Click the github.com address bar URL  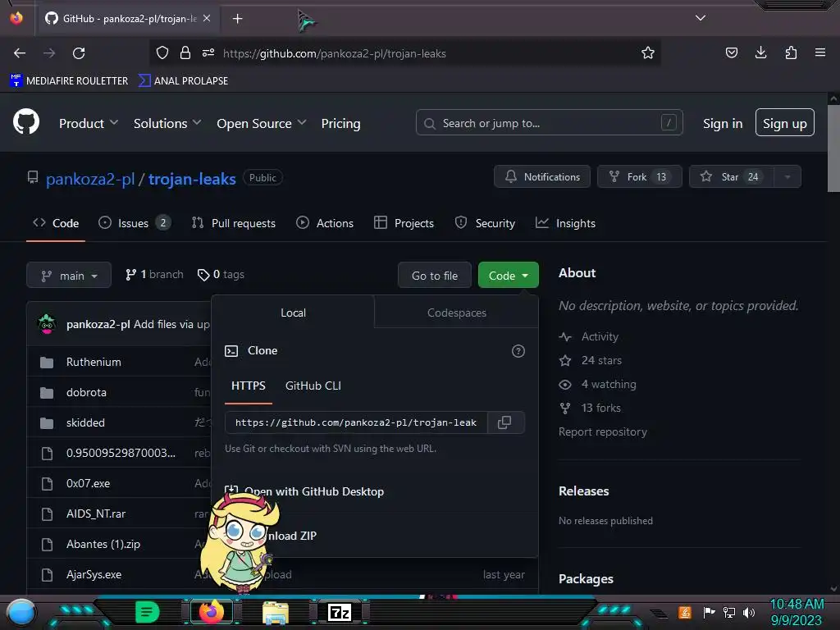[x=335, y=53]
